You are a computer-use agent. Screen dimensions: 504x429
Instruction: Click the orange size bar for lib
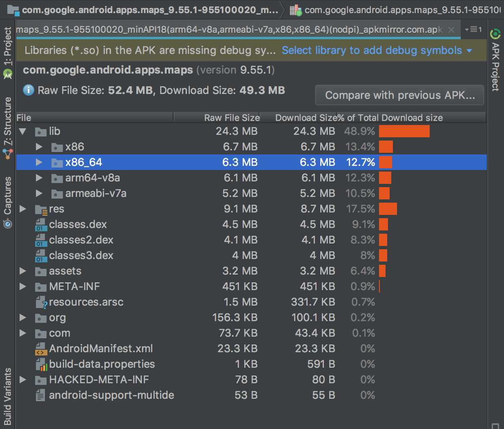[x=404, y=131]
